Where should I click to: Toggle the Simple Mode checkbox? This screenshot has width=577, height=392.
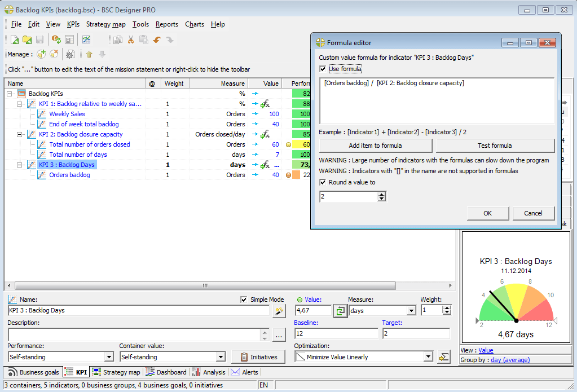(x=243, y=299)
